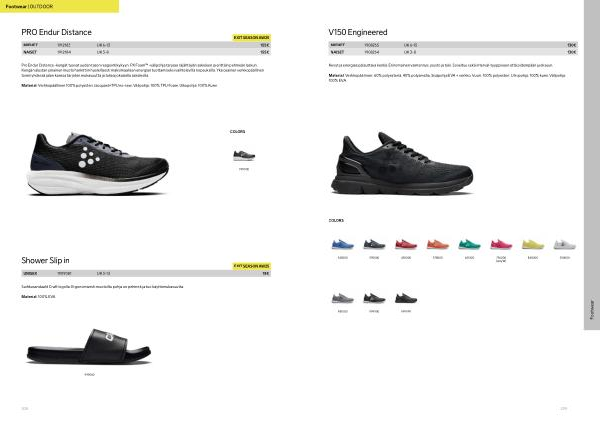The height and width of the screenshot is (424, 600).
Task: Click the Shower Slip in heading
Action: coord(45,260)
